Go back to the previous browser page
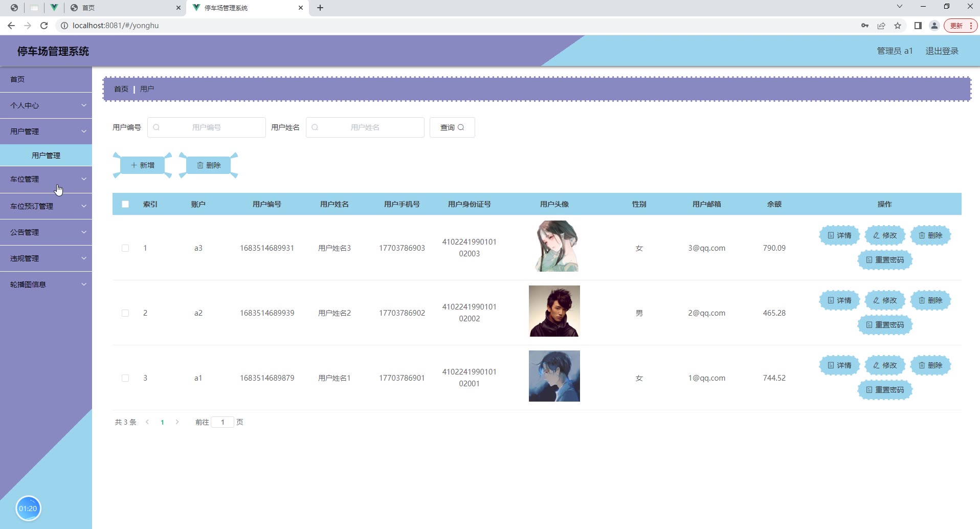The width and height of the screenshot is (980, 529). tap(11, 26)
